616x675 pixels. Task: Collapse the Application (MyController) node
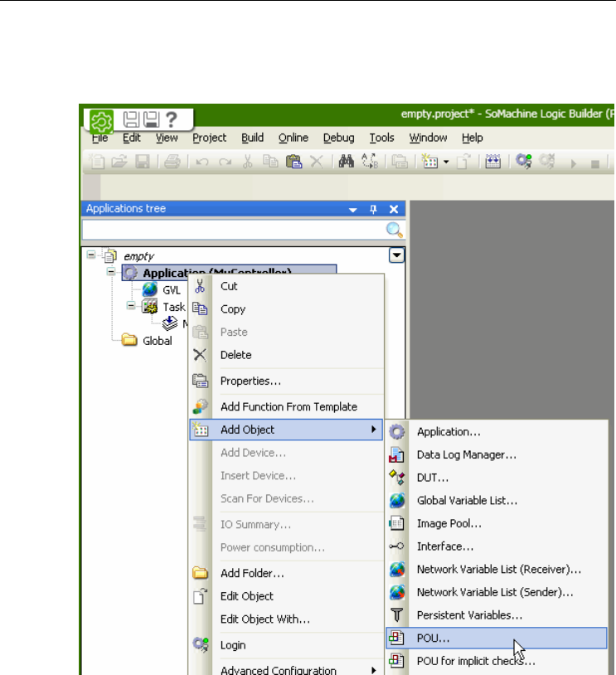tap(111, 272)
